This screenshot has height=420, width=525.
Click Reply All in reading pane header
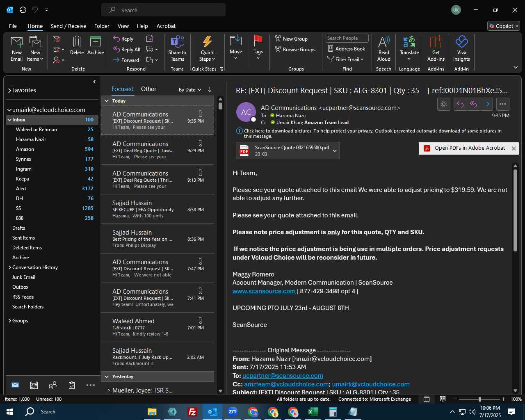pyautogui.click(x=473, y=104)
